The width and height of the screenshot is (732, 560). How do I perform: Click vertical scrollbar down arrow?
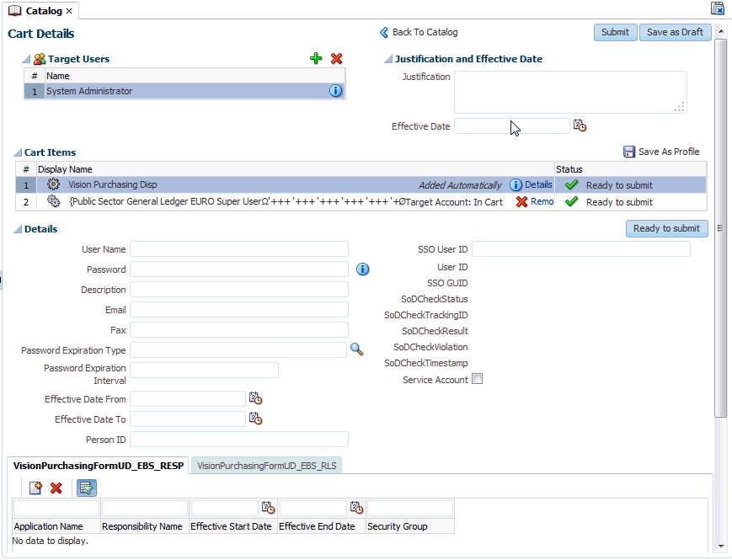[721, 546]
